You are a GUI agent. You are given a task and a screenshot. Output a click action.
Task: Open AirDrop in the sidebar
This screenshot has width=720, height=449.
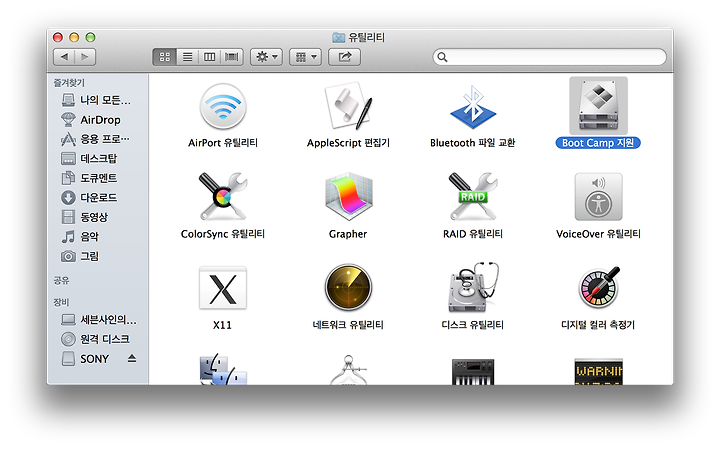pos(97,120)
